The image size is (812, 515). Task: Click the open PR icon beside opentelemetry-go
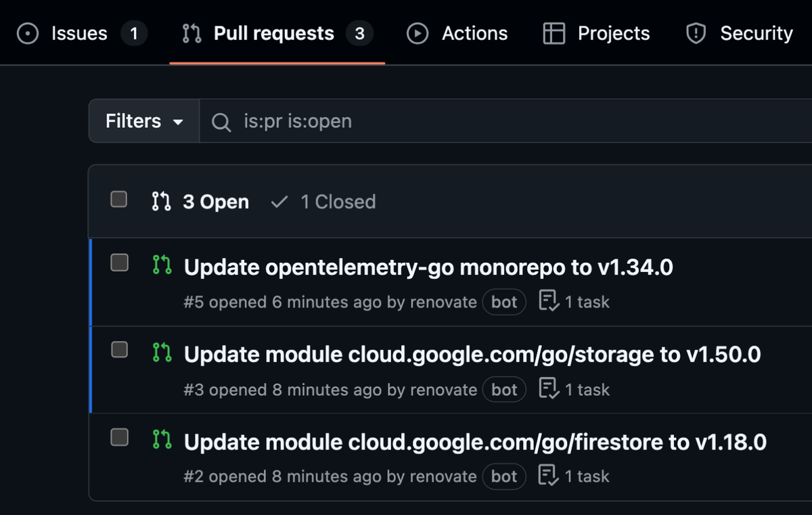point(162,265)
